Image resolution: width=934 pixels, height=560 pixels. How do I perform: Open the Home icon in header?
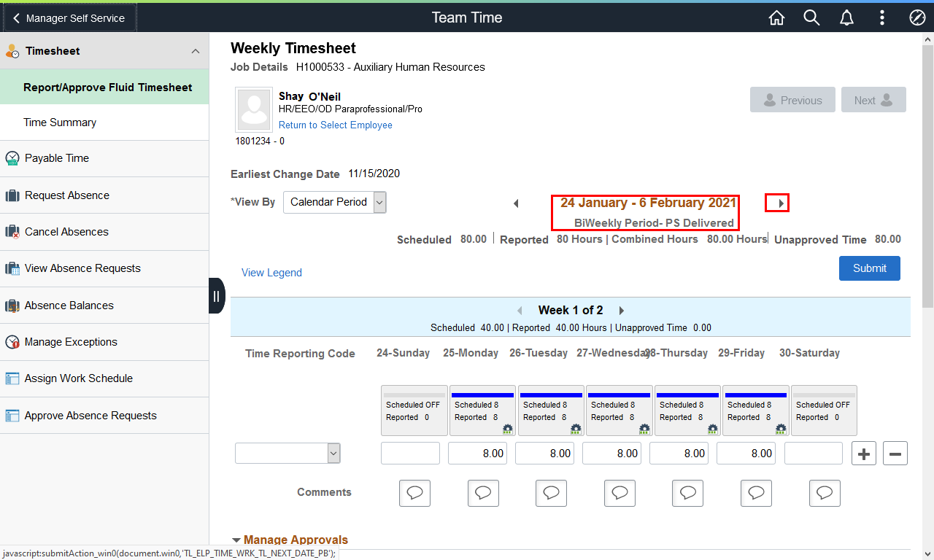777,17
